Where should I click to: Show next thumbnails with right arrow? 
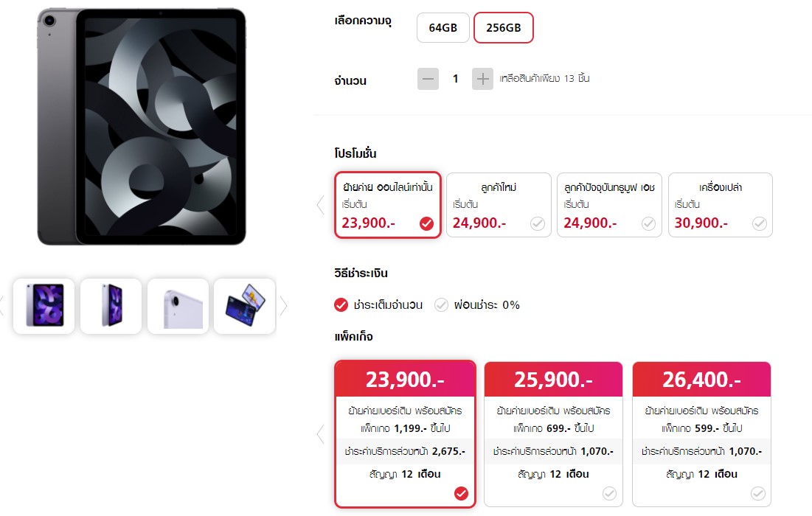[284, 306]
